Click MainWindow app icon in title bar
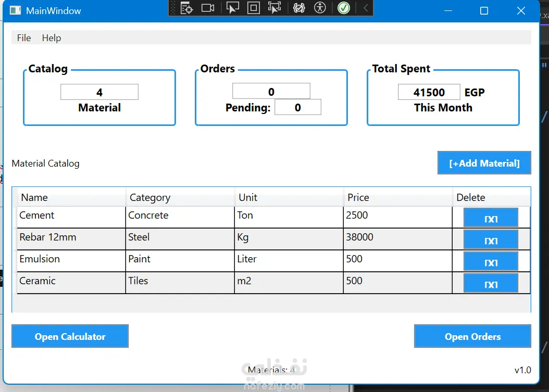 click(15, 10)
